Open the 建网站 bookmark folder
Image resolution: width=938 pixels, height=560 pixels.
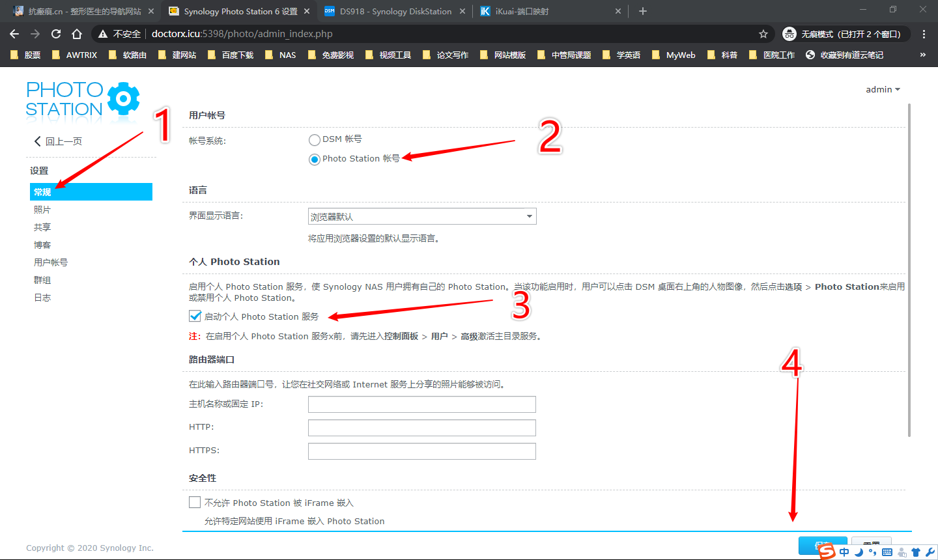coord(177,55)
